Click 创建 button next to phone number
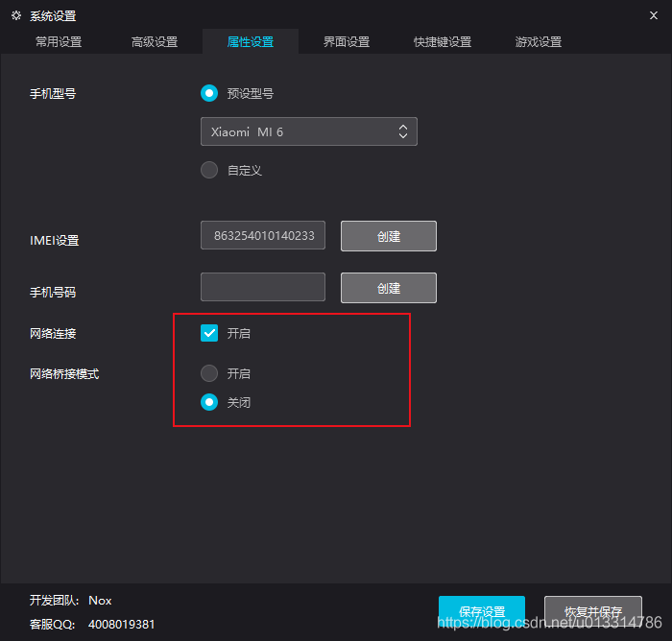This screenshot has width=672, height=641. point(389,288)
